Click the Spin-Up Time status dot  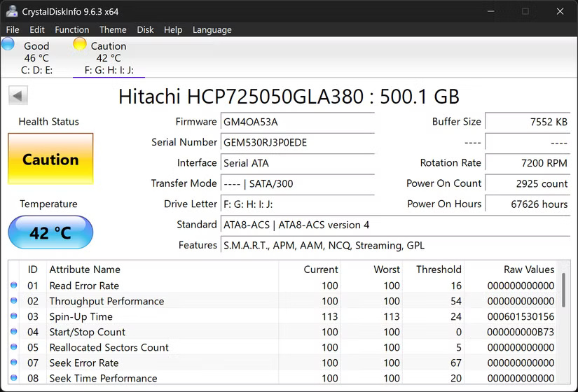pyautogui.click(x=14, y=316)
